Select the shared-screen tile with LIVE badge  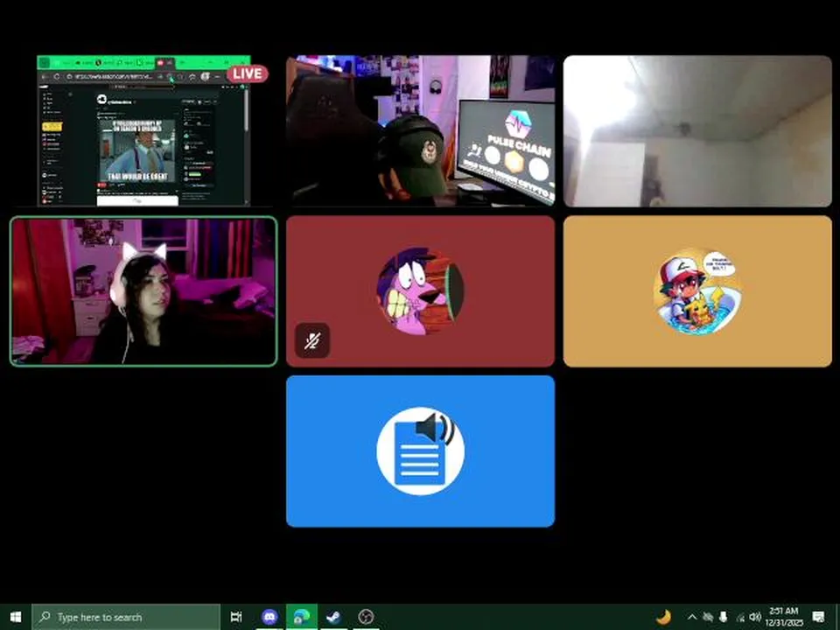pos(143,130)
